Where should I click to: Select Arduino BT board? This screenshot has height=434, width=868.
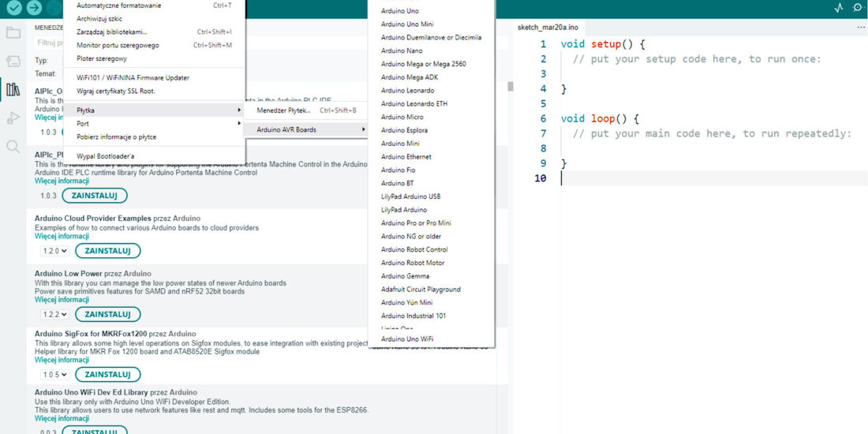(431, 184)
